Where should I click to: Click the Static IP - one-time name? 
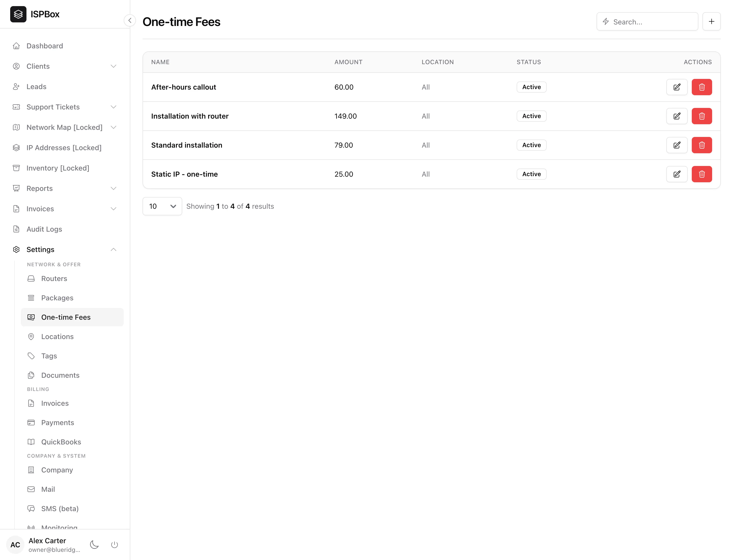coord(184,174)
